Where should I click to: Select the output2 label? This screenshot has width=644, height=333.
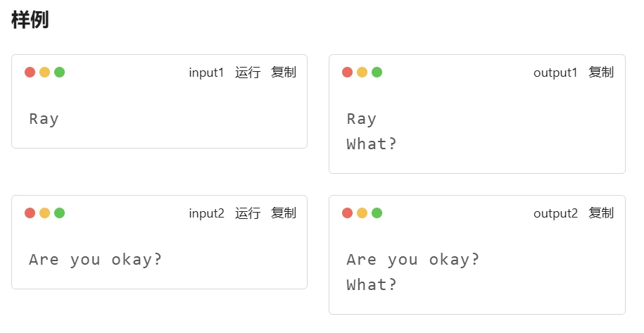click(555, 213)
